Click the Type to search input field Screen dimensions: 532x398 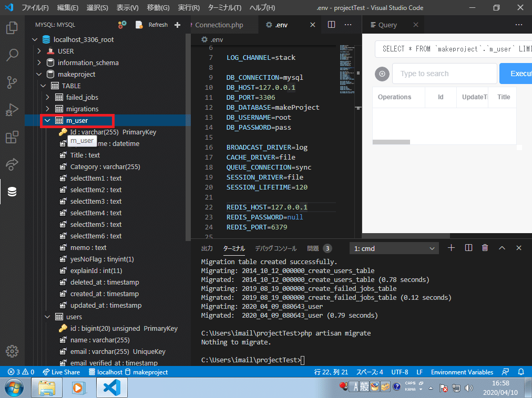click(445, 74)
